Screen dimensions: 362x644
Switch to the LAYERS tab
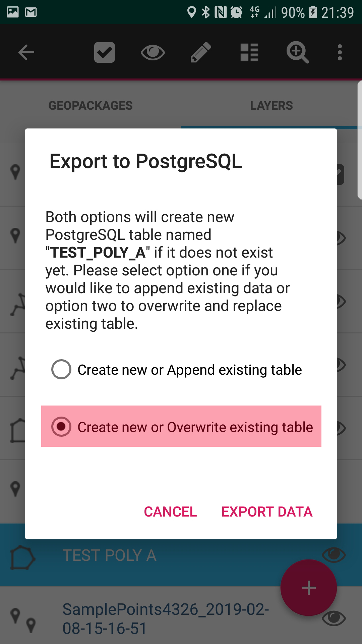click(271, 106)
